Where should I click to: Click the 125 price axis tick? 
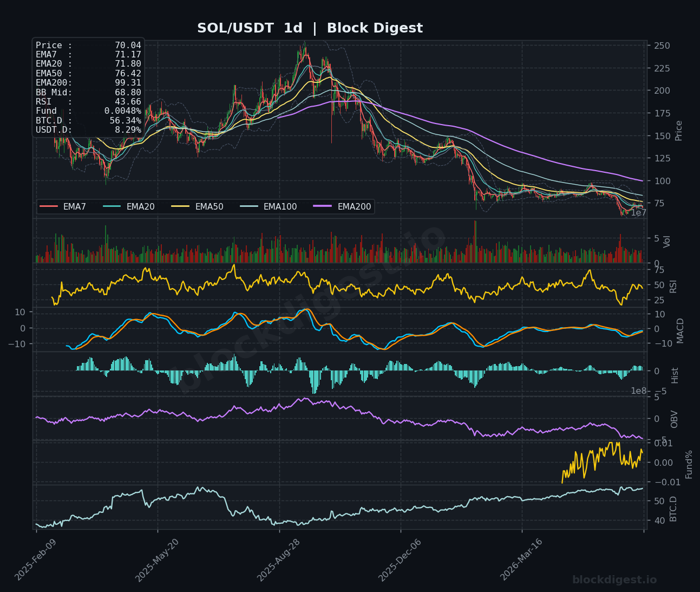coord(662,158)
